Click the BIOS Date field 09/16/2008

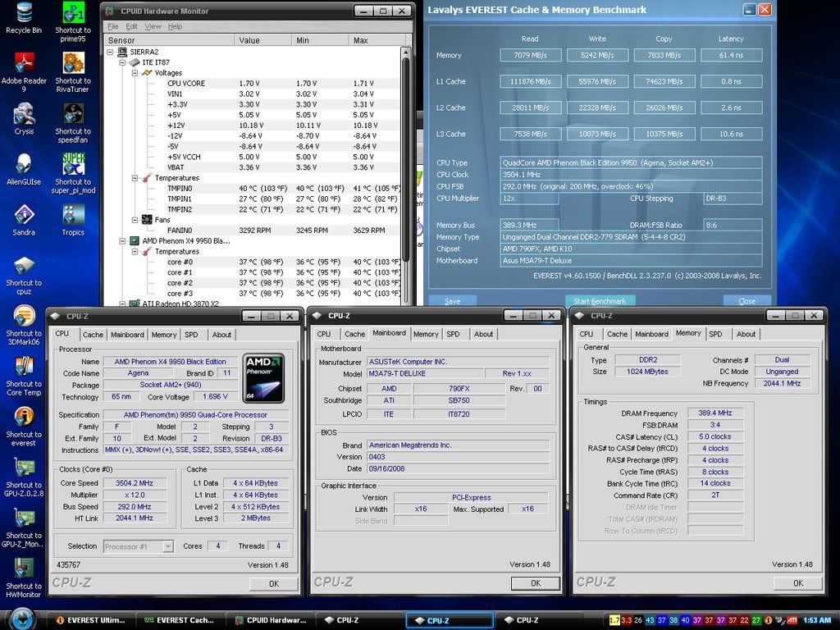coord(458,468)
